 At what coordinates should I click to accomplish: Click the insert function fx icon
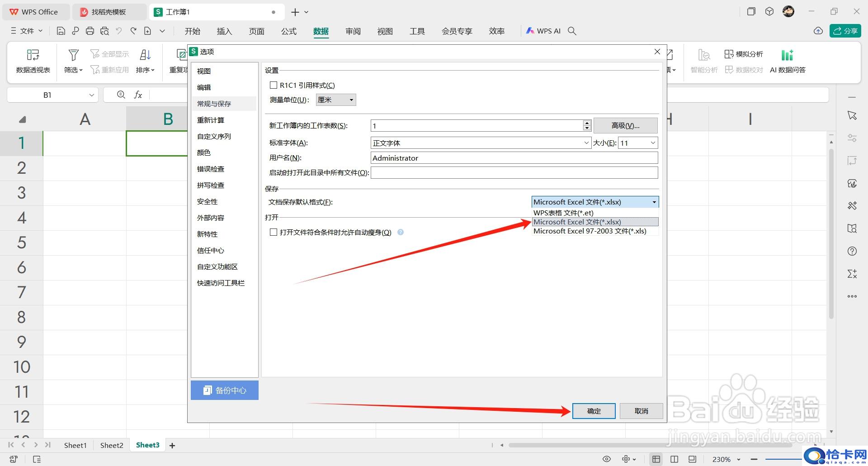click(x=138, y=95)
